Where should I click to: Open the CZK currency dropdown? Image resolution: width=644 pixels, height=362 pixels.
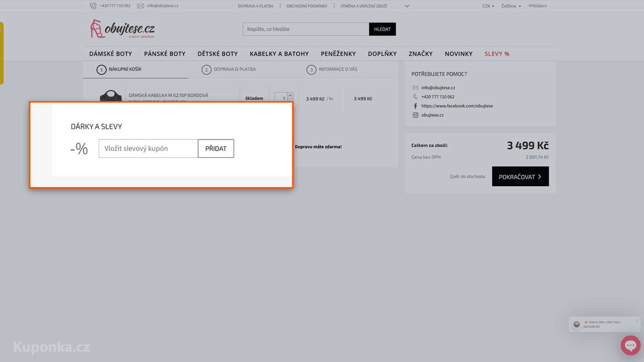(x=488, y=6)
